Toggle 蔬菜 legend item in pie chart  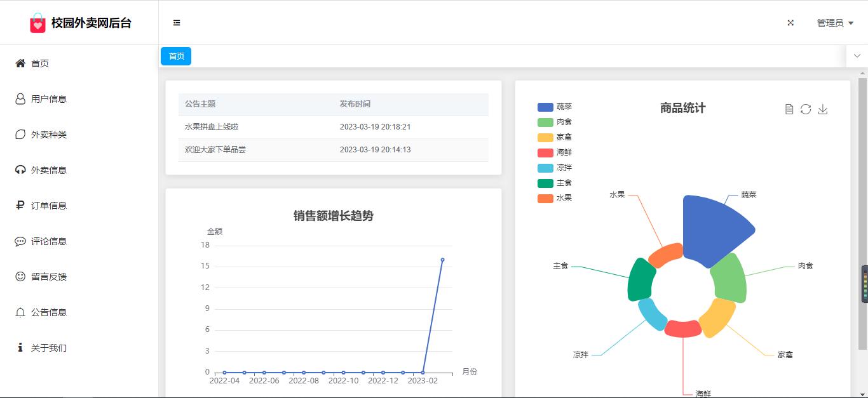click(554, 107)
